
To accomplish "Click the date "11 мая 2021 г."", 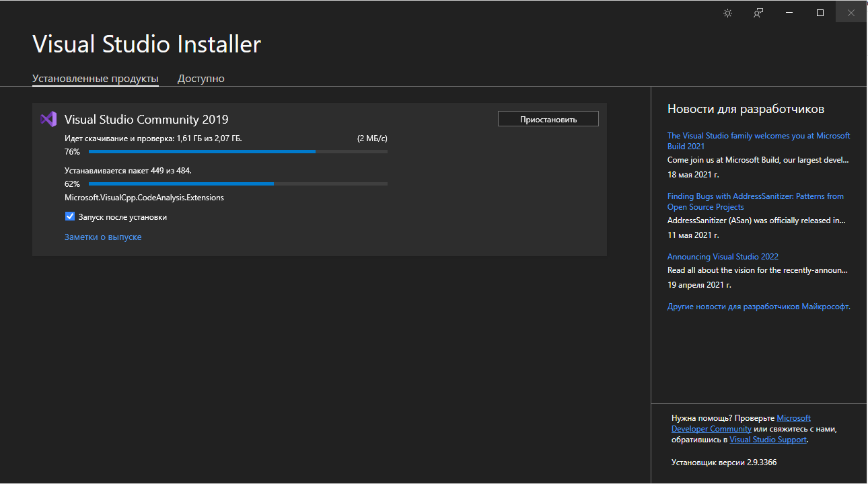I will [693, 235].
